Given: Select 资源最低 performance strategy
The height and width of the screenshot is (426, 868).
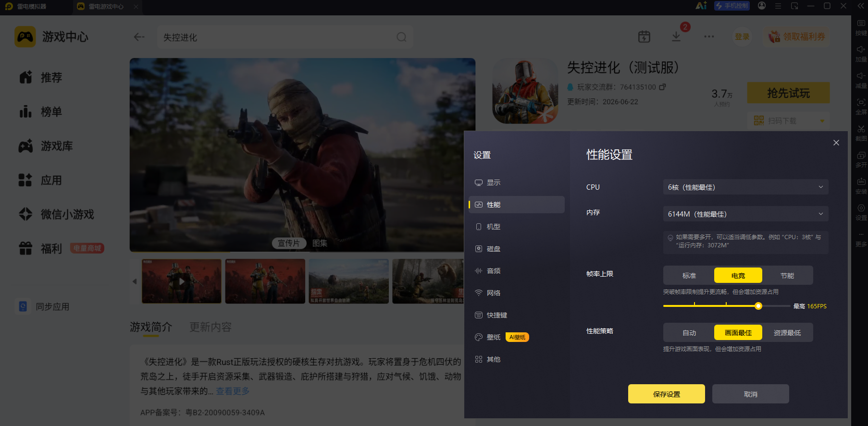Looking at the screenshot, I should coord(787,332).
